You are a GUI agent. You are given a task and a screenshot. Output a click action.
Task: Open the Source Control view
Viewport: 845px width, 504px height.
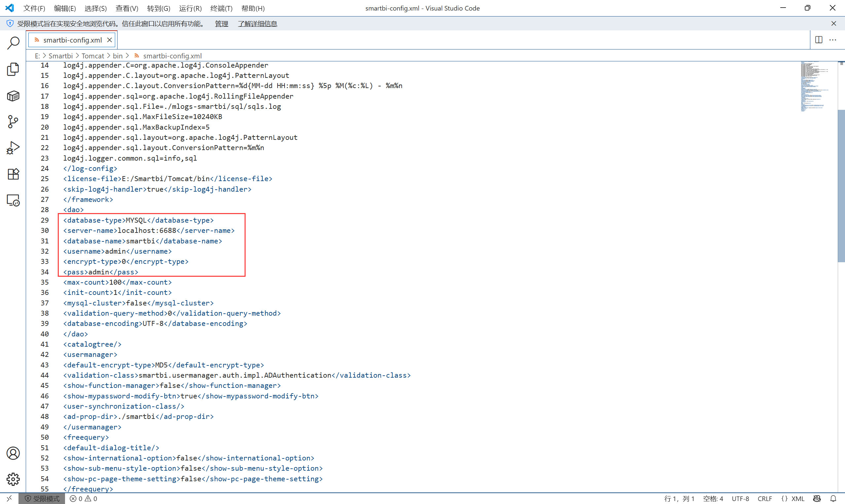click(x=13, y=122)
